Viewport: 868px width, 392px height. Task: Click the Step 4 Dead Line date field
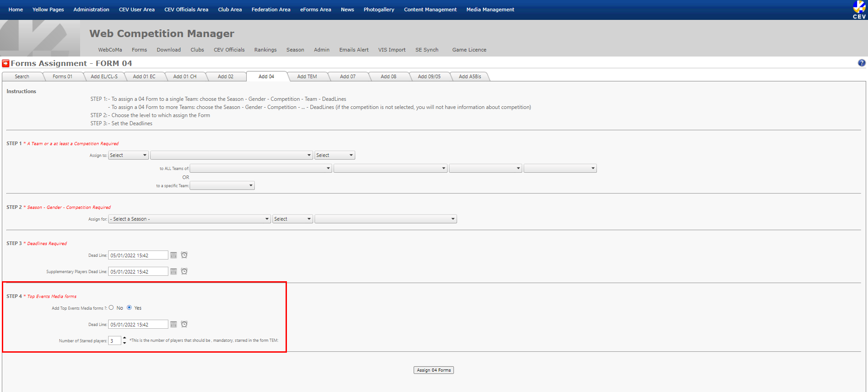(x=138, y=325)
